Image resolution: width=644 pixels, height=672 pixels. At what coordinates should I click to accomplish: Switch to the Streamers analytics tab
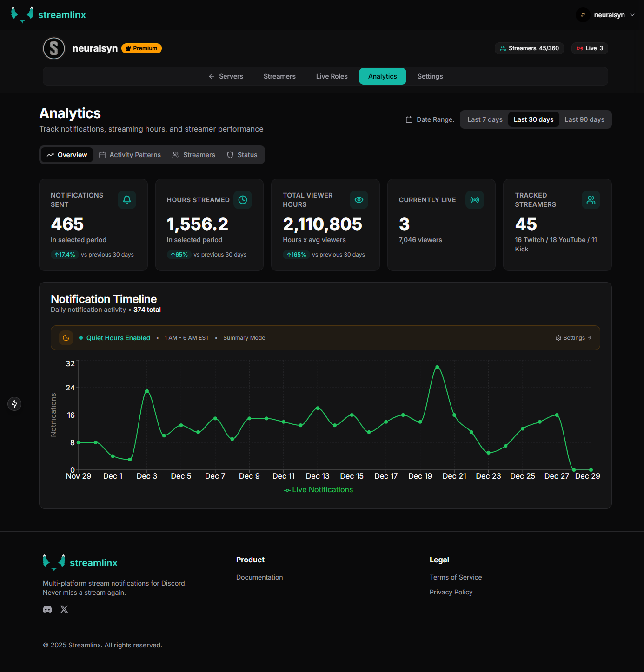click(193, 154)
